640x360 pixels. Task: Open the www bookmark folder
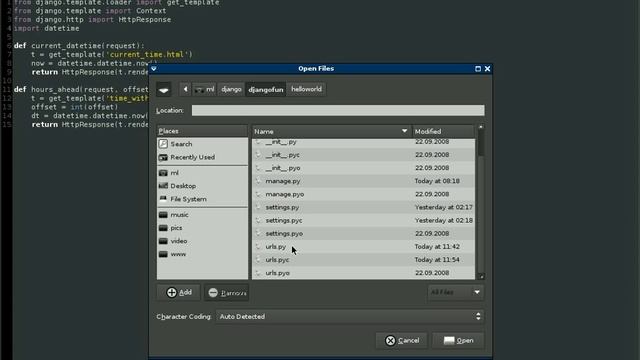click(202, 254)
